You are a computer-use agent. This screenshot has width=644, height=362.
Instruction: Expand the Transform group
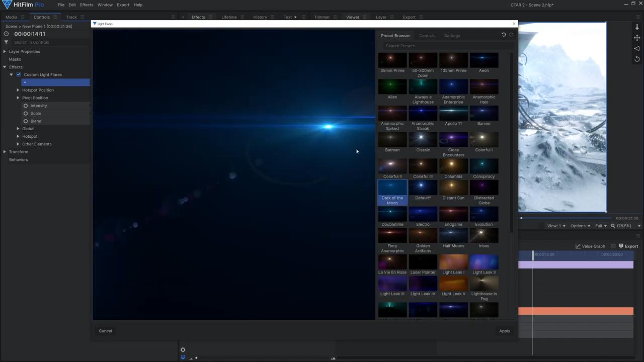5,152
